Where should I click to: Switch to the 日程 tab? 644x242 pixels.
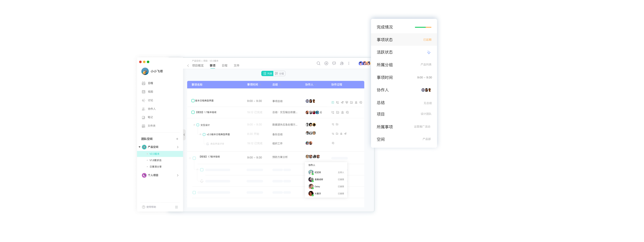tap(225, 66)
